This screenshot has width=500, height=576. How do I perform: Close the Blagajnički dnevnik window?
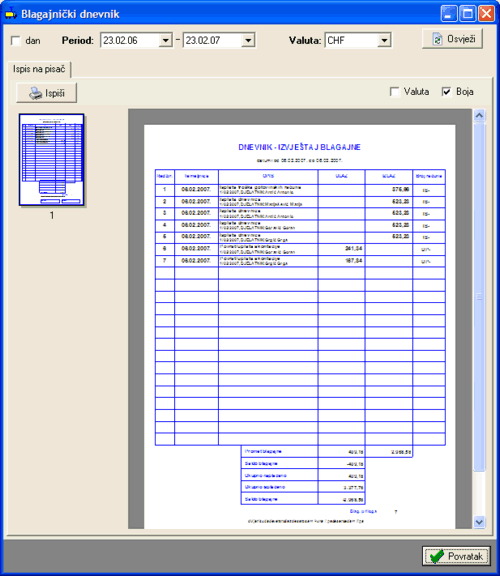tap(486, 14)
